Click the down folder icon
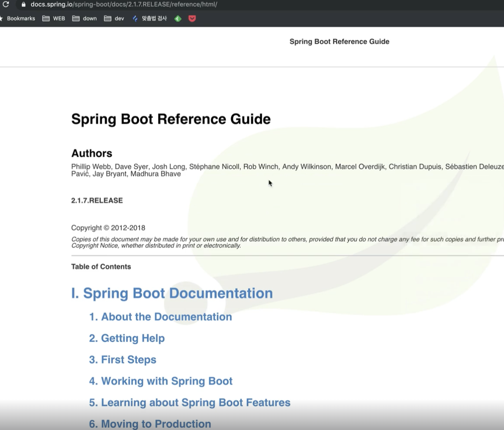Screen dimensions: 504x430 pos(76,19)
